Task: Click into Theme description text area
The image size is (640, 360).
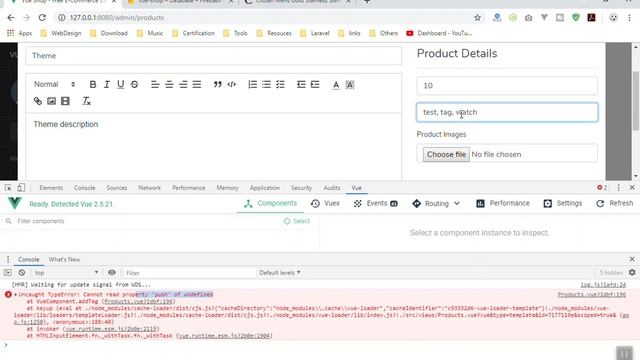Action: pos(213,147)
